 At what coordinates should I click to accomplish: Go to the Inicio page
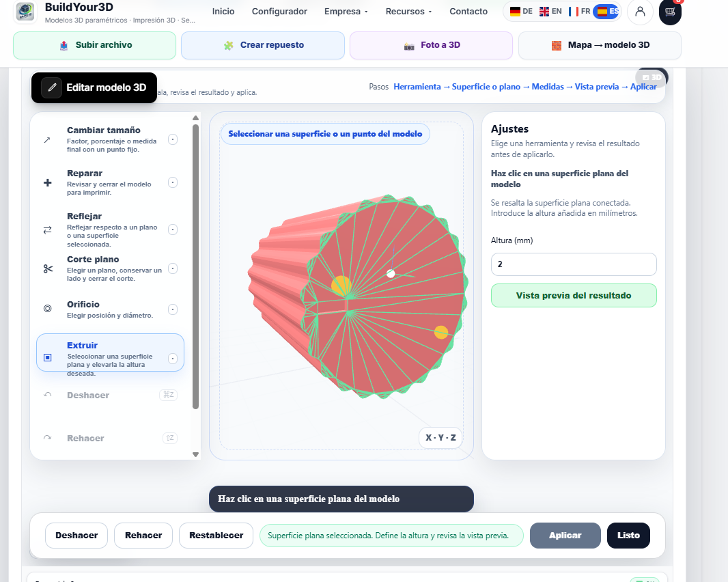[x=223, y=12]
